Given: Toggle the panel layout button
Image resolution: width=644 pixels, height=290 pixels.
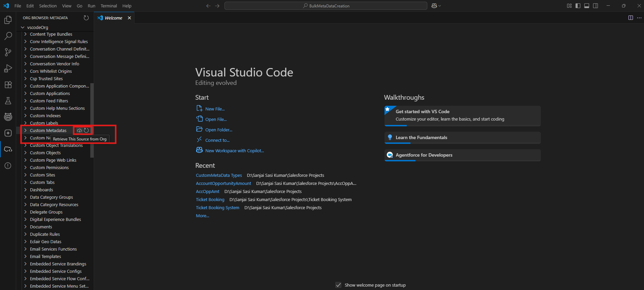Looking at the screenshot, I should [587, 6].
